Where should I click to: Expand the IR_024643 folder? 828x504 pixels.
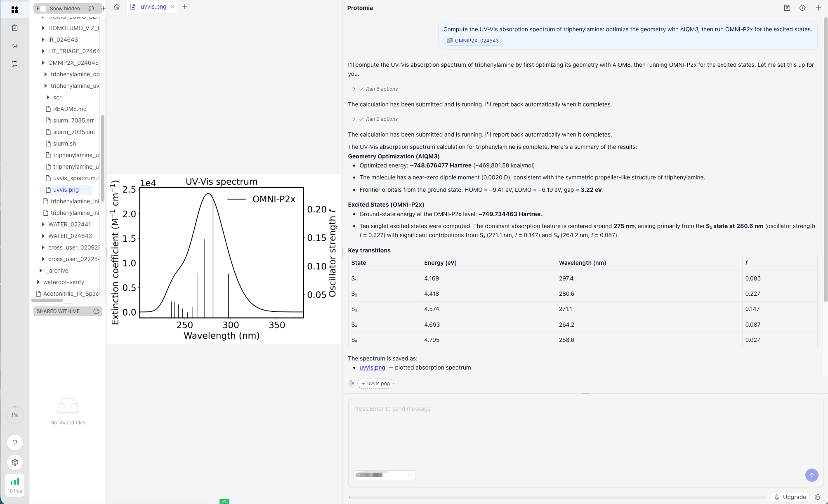pyautogui.click(x=43, y=40)
